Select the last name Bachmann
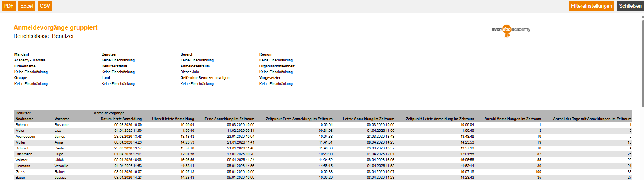Viewport: 644px width, 180px height. tap(24, 154)
